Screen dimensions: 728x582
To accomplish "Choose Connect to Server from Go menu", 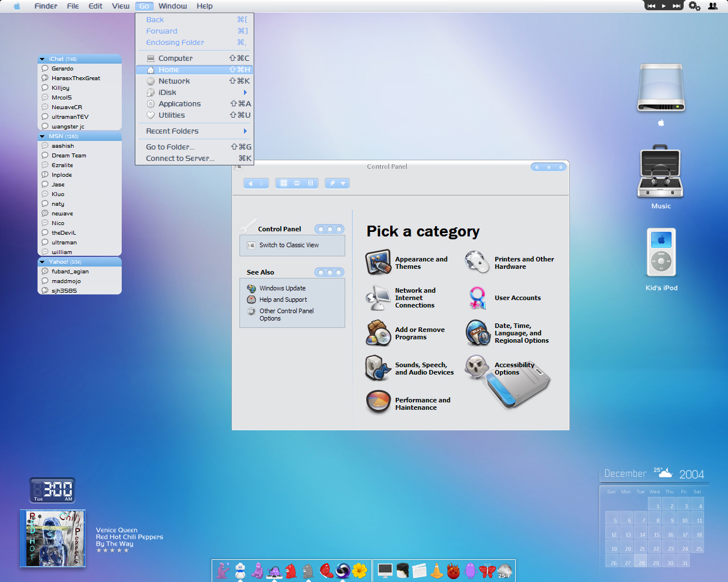I will [x=195, y=158].
